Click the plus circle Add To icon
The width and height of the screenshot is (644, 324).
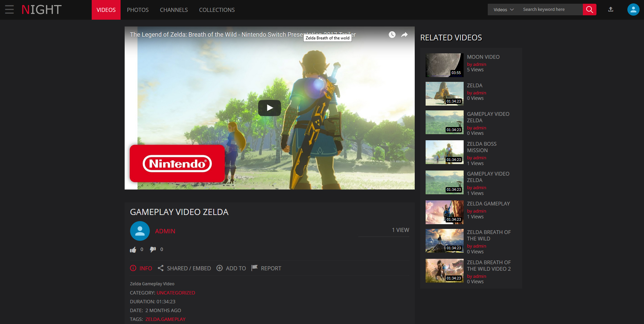click(220, 268)
